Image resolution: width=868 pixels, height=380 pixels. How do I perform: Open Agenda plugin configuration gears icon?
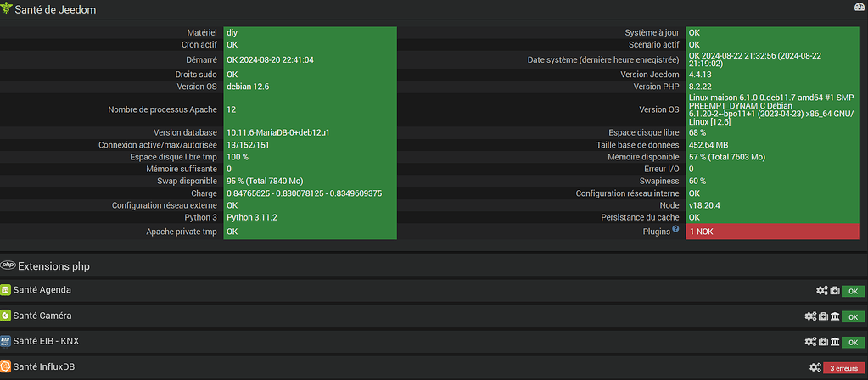(x=822, y=291)
